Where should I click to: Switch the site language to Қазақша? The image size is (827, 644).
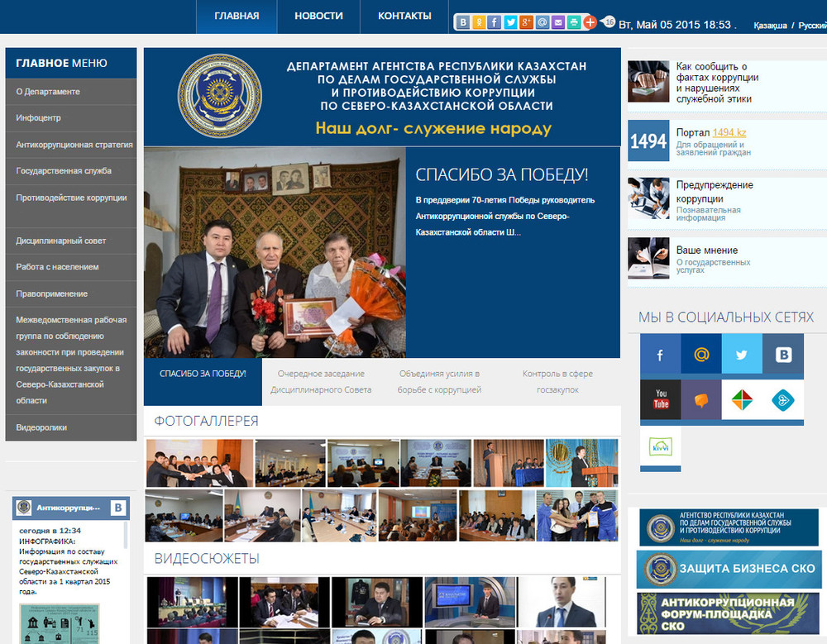click(x=770, y=26)
